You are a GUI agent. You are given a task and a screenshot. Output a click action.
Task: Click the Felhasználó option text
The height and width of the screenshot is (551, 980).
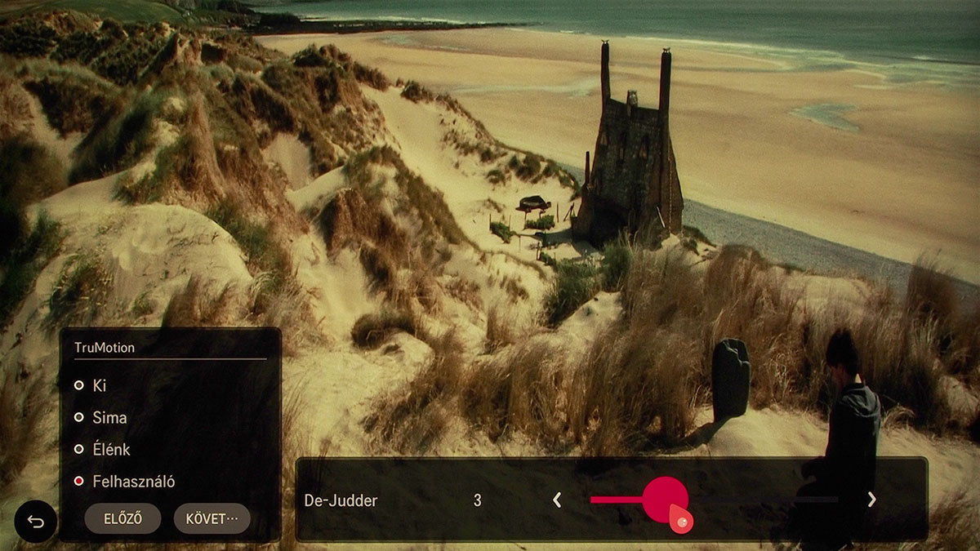(134, 482)
